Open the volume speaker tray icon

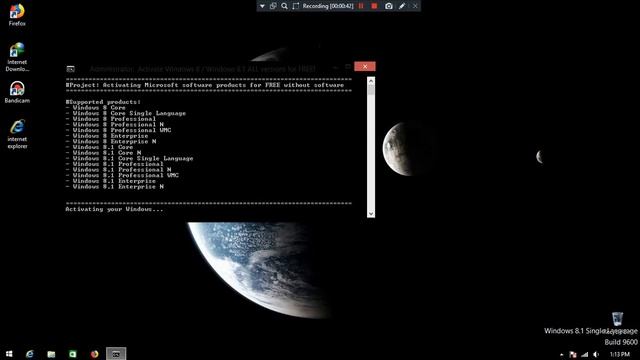pos(596,354)
